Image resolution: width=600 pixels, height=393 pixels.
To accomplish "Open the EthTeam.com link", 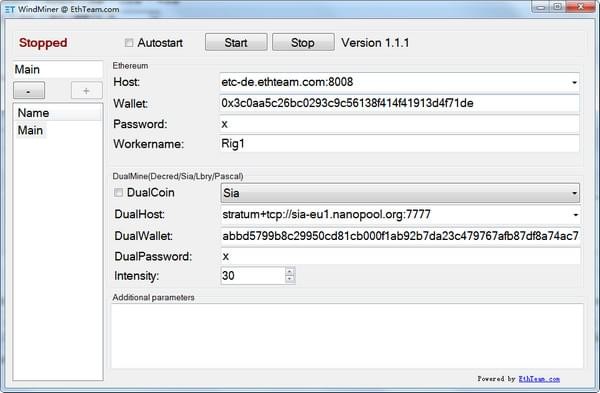I will click(x=539, y=379).
